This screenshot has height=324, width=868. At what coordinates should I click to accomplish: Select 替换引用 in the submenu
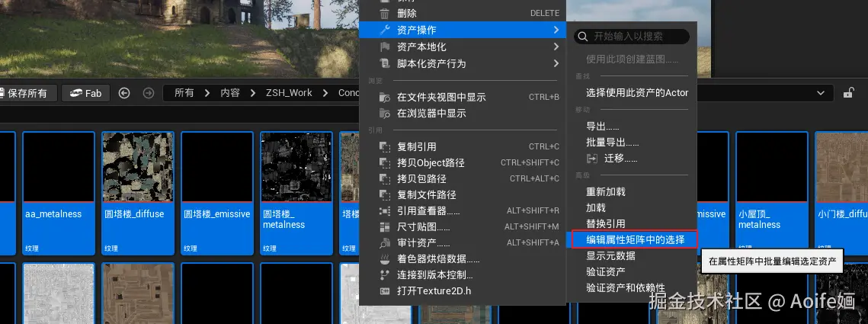[x=606, y=224]
